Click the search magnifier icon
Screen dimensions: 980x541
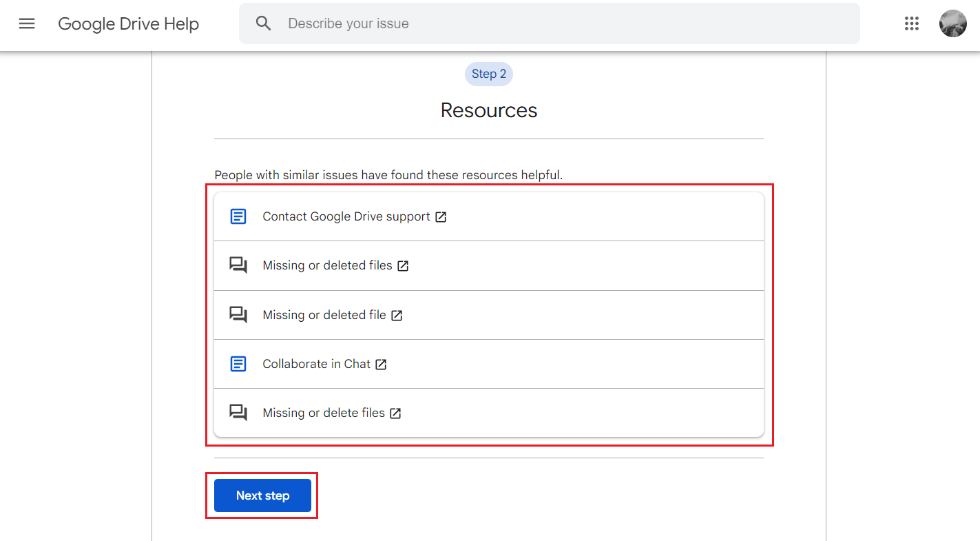point(263,23)
